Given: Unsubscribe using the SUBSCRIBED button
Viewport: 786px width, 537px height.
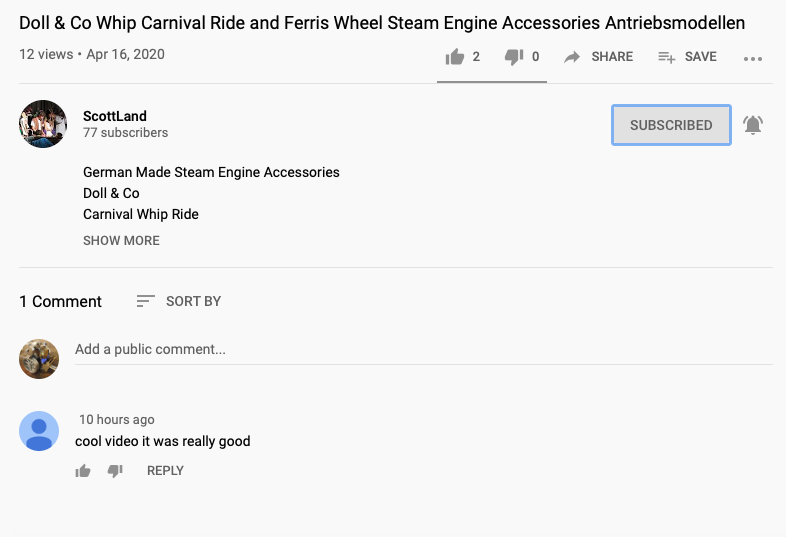Looking at the screenshot, I should 671,125.
